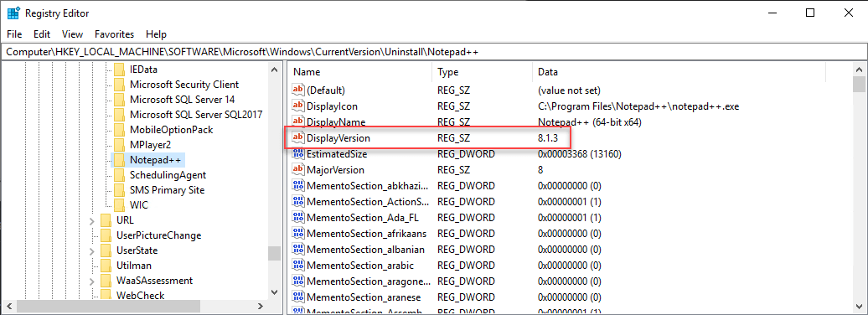868x315 pixels.
Task: Click the Notepad++ (64-bit x64) data cell
Action: pos(589,121)
